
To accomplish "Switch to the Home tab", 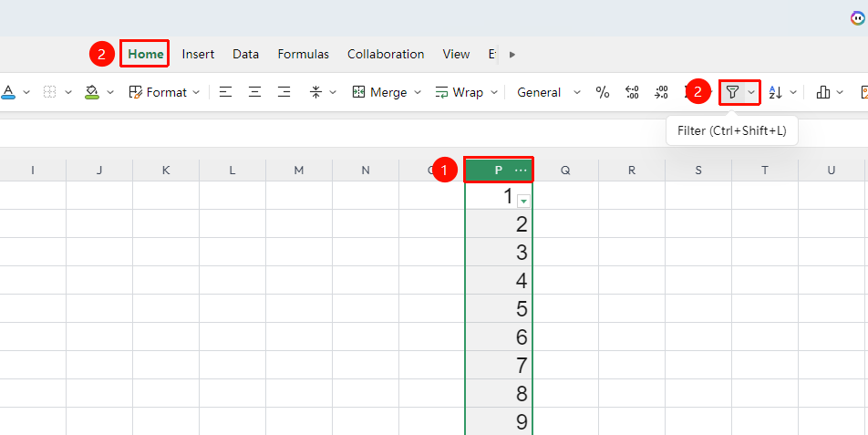I will pyautogui.click(x=146, y=54).
